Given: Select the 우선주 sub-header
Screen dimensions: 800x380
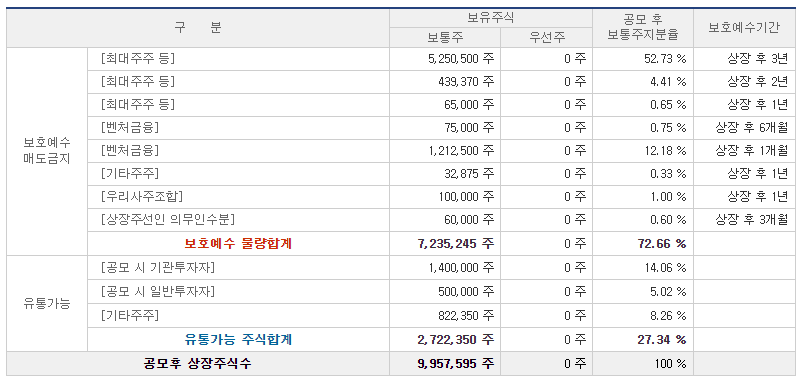Looking at the screenshot, I should pos(546,37).
